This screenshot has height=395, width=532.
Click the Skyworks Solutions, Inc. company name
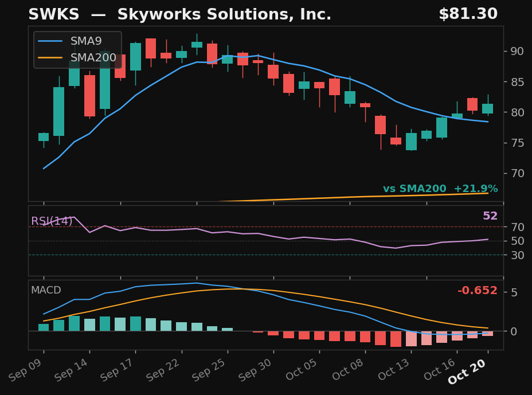point(224,14)
